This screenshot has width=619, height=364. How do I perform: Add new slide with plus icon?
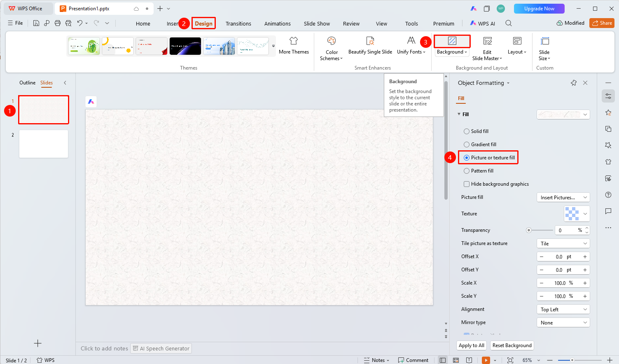coord(37,343)
